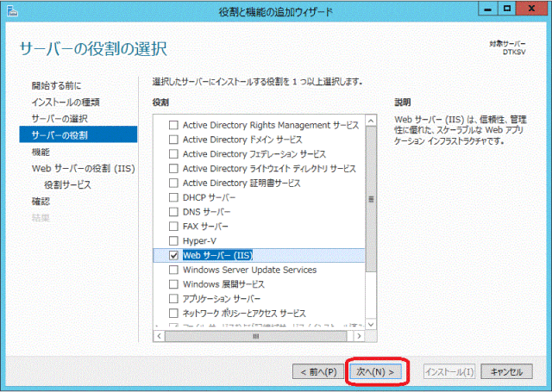Click the scroll up arrow of roles list
The height and width of the screenshot is (392, 552).
click(x=371, y=121)
